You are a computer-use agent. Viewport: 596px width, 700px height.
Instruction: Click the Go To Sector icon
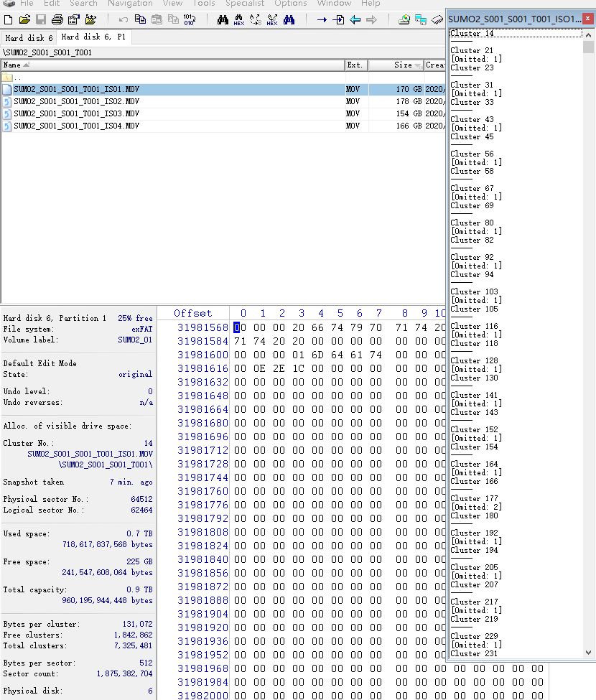coord(338,19)
